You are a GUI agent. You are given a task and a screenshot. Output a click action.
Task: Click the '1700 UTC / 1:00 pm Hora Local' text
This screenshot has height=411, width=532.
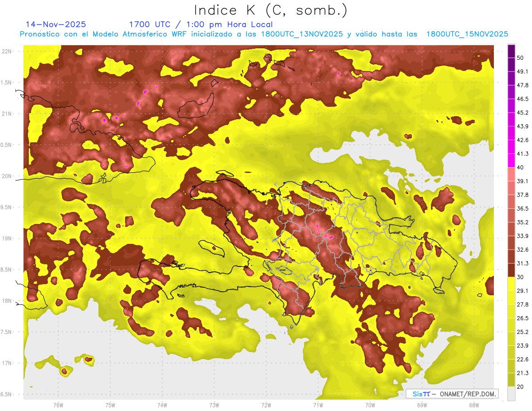(x=200, y=24)
